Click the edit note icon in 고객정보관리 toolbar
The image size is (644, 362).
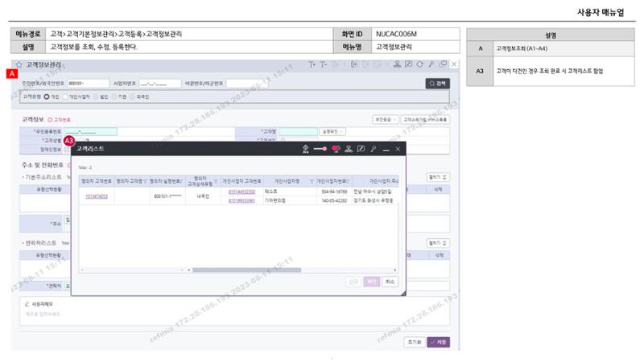pos(408,64)
